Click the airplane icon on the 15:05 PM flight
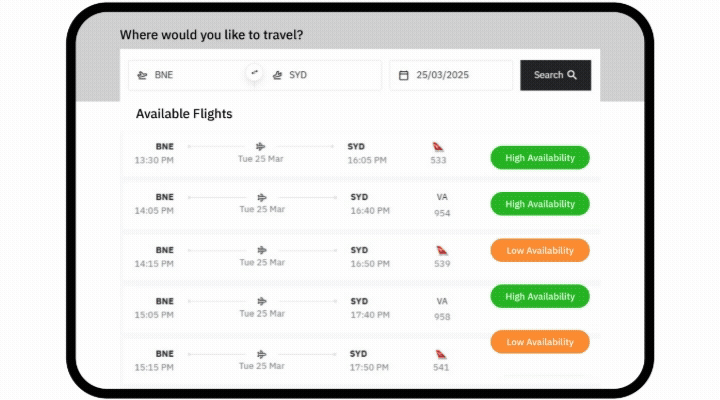This screenshot has width=720, height=400. (x=262, y=301)
